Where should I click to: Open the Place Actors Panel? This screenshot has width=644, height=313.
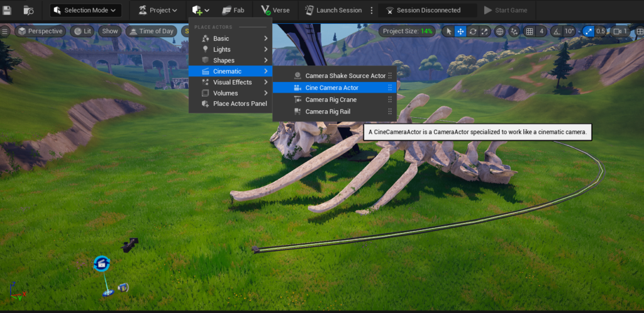coord(230,104)
